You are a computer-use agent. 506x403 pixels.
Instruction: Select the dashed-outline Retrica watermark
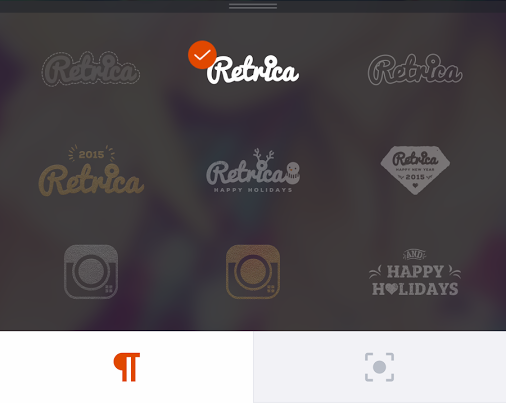tap(91, 69)
